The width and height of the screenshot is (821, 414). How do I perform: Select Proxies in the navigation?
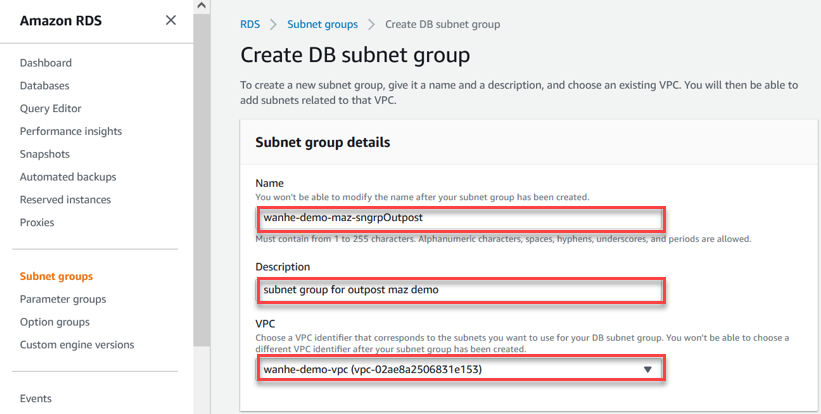tap(37, 223)
